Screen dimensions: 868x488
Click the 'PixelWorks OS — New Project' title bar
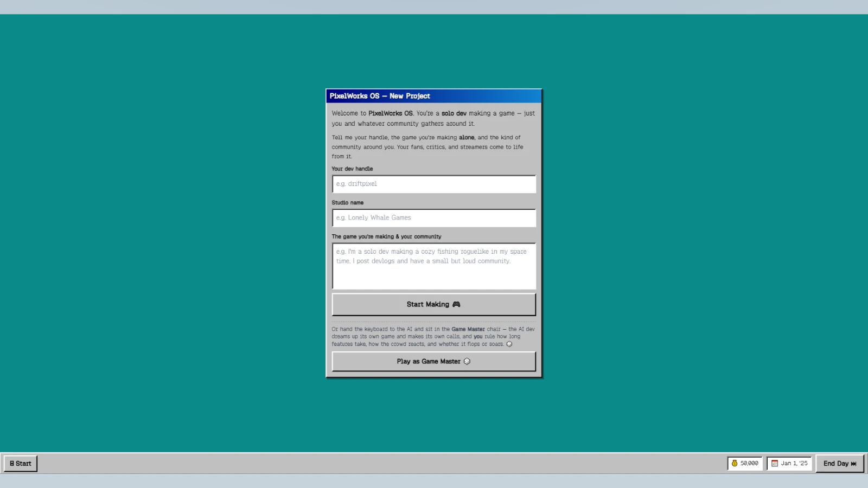tap(433, 96)
